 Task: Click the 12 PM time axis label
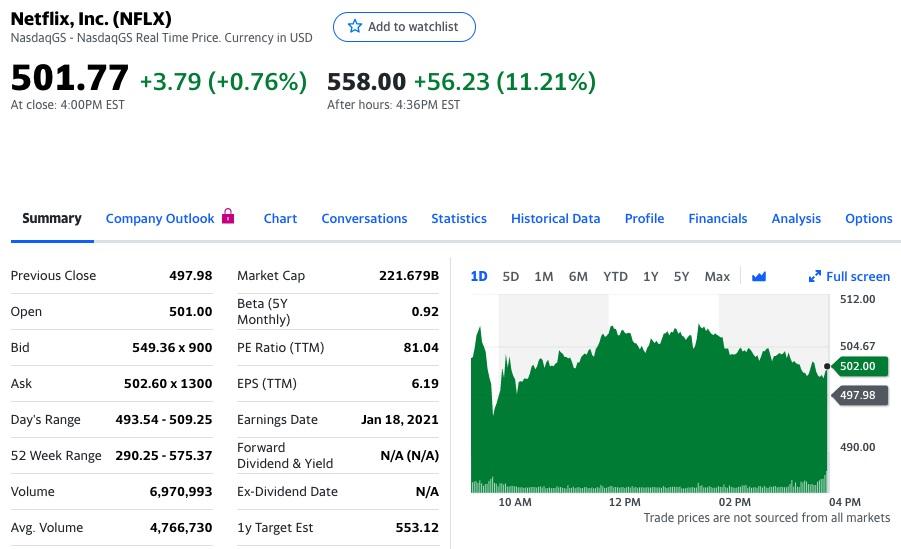coord(625,502)
